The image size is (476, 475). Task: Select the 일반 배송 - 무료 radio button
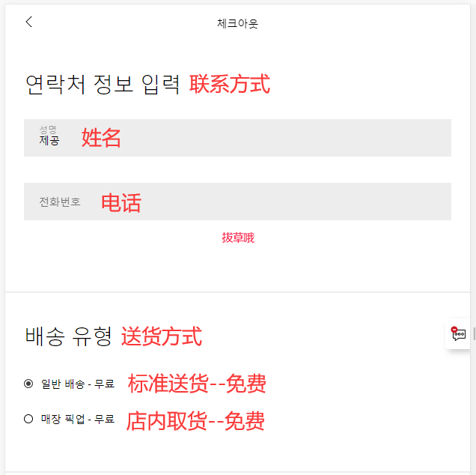coord(28,384)
